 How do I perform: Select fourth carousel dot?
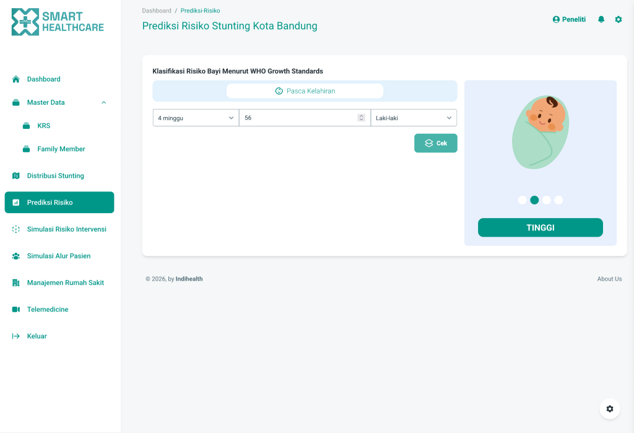(559, 200)
